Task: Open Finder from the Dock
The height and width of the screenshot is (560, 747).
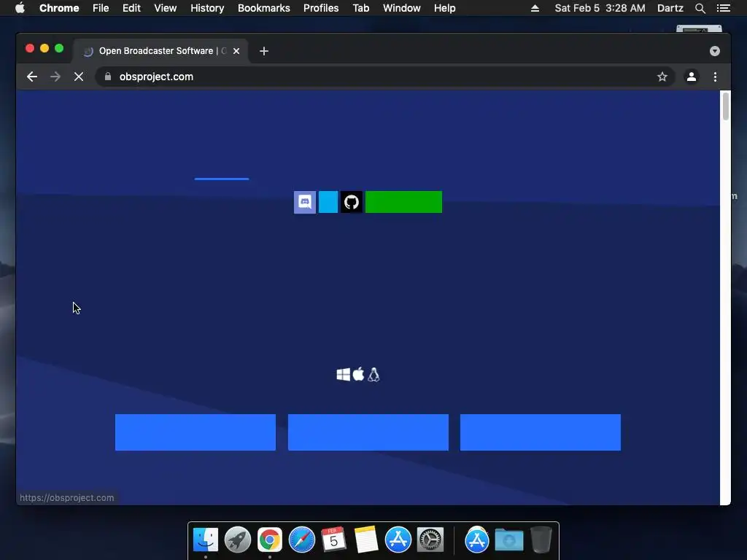Action: click(206, 540)
